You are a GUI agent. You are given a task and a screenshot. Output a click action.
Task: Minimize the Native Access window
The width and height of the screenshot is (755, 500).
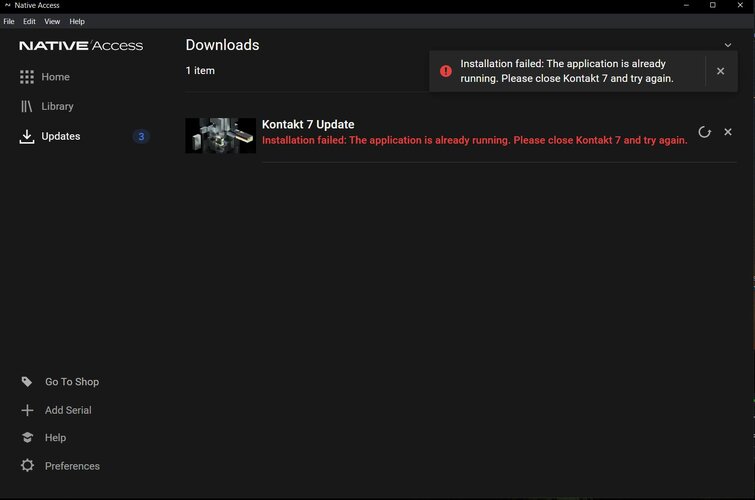click(686, 5)
